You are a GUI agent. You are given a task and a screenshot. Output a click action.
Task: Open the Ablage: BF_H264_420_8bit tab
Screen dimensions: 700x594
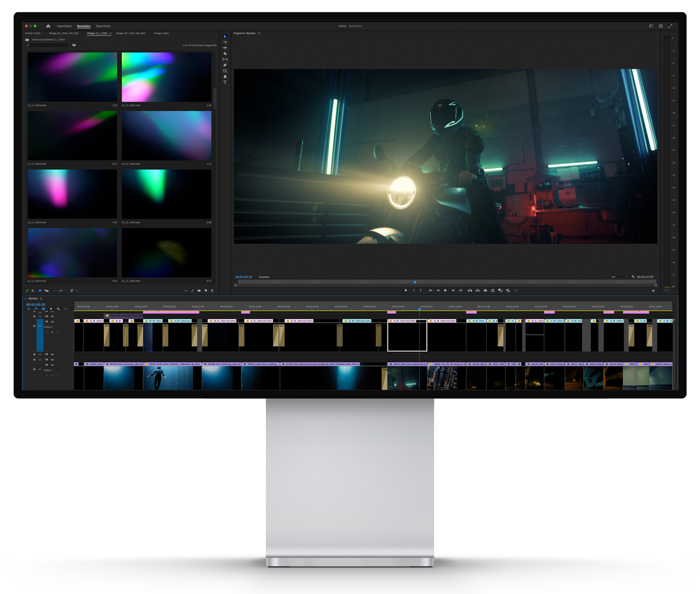[x=131, y=33]
